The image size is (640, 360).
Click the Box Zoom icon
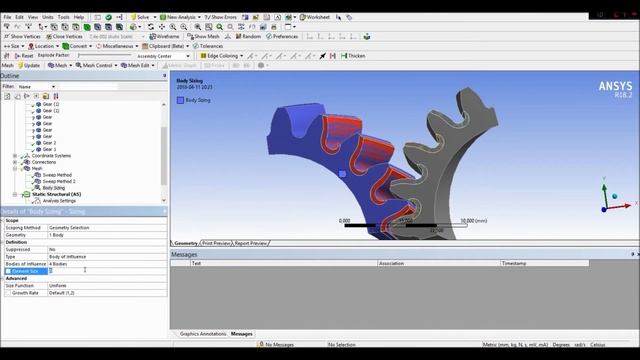(x=184, y=27)
